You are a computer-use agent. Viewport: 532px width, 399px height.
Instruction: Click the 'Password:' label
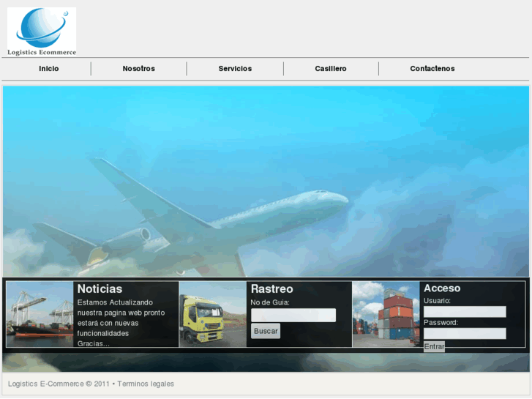click(x=441, y=322)
